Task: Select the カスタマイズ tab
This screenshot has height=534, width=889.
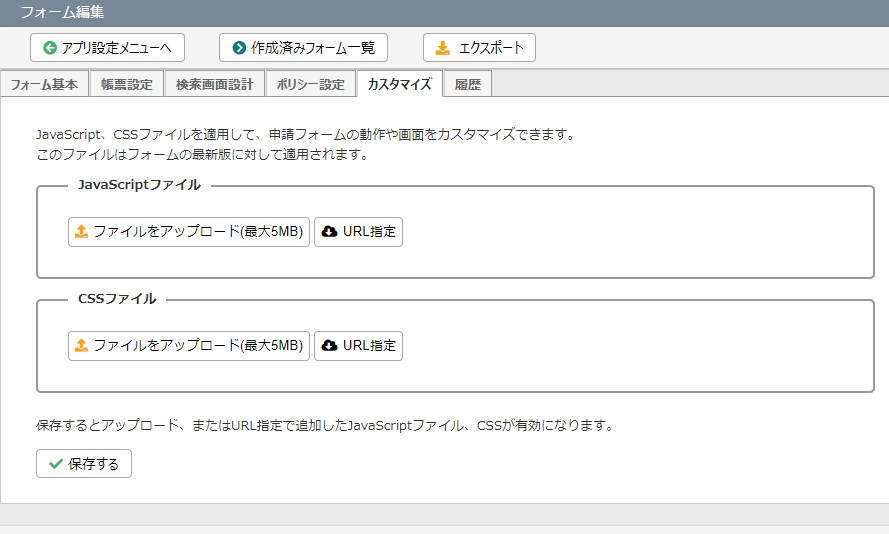Action: pyautogui.click(x=400, y=84)
